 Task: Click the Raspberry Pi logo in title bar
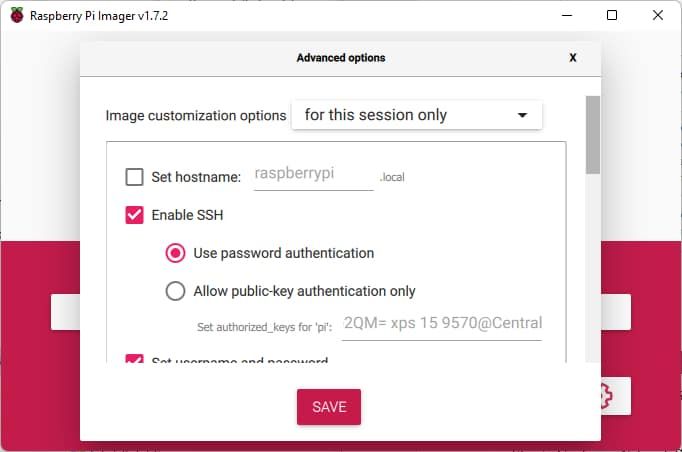tap(16, 15)
